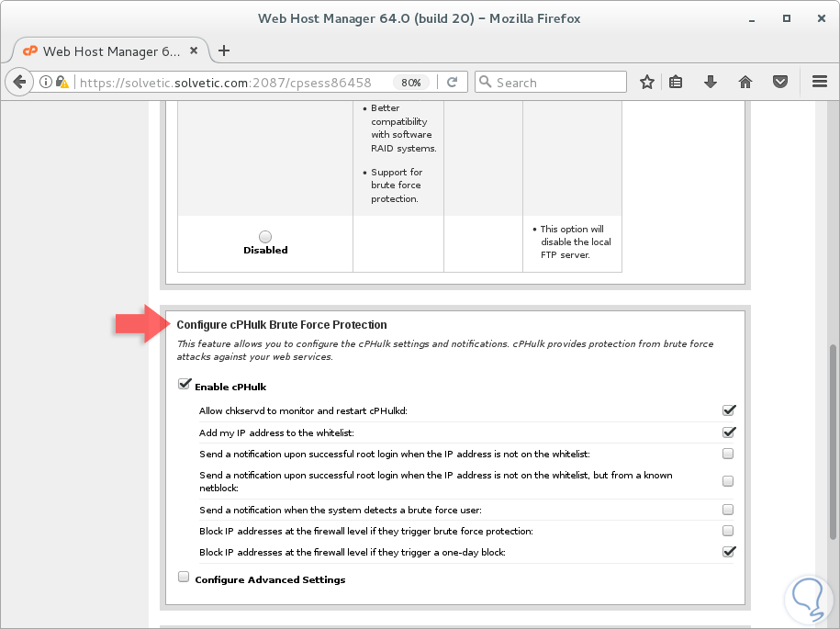Uncheck firewall block for one-day block
The width and height of the screenshot is (840, 629).
click(x=729, y=551)
